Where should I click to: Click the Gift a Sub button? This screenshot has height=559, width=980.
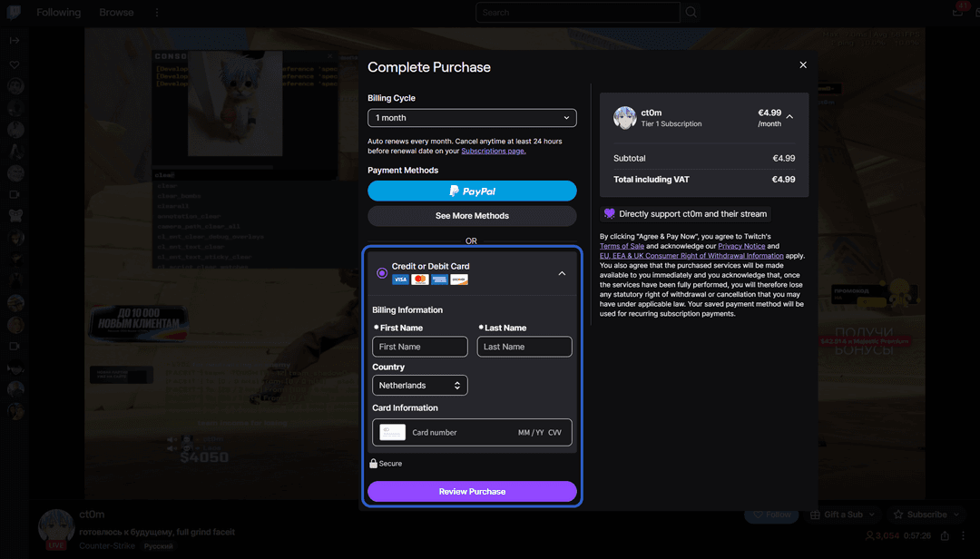pyautogui.click(x=844, y=515)
